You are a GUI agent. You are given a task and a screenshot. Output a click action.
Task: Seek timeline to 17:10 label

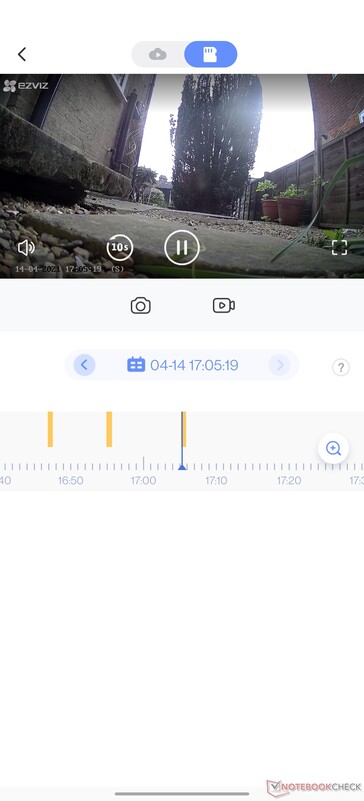216,481
